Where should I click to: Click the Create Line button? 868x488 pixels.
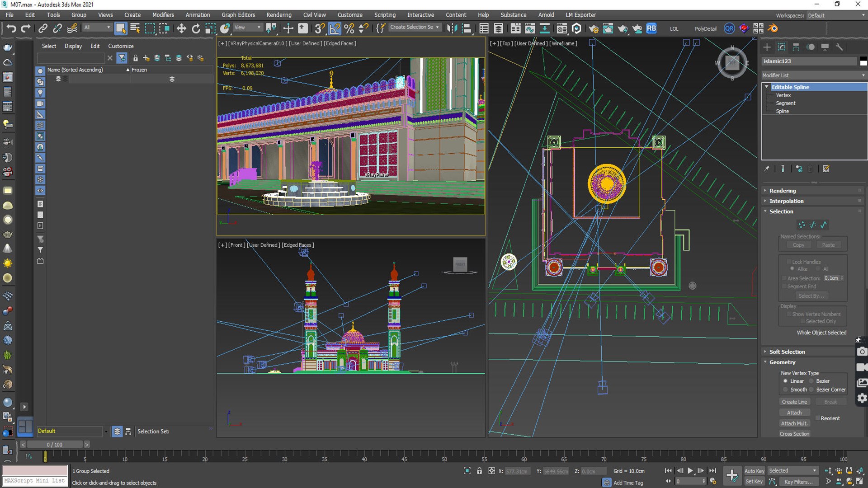794,402
